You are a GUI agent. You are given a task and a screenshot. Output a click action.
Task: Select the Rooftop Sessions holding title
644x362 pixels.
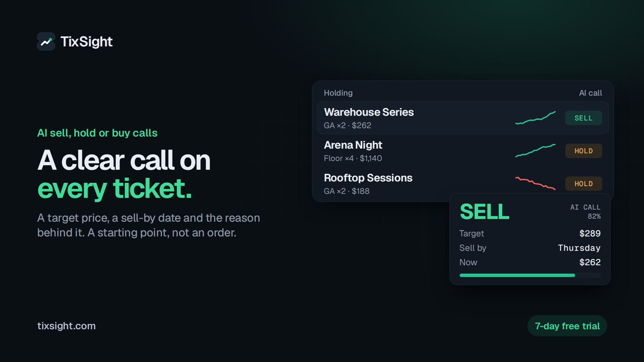368,178
